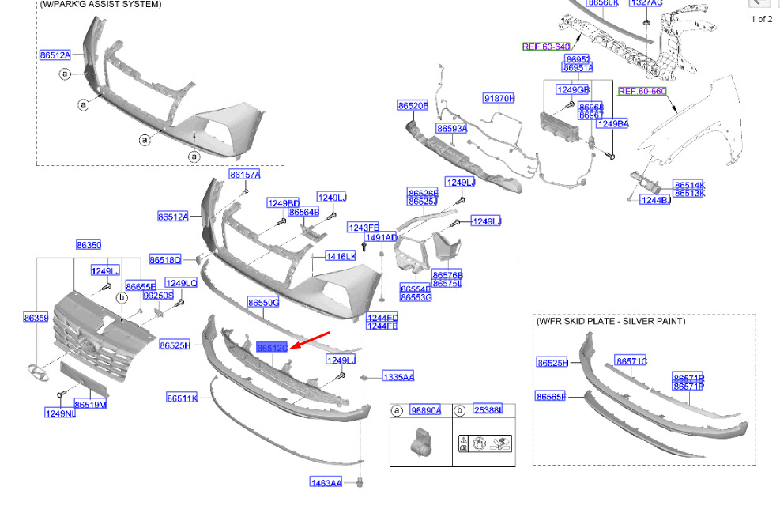Viewport: 780px width, 532px height.
Task: Click part number 86359 beside the grille
Action: pos(36,317)
